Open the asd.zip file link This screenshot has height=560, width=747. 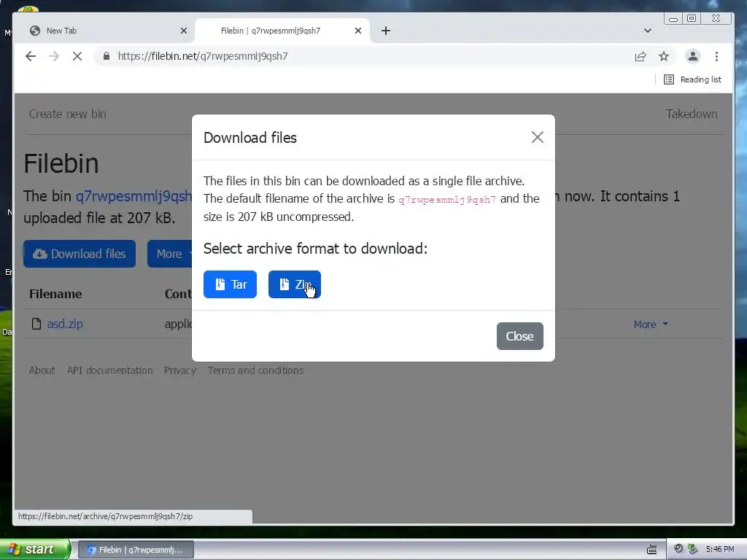tap(65, 324)
